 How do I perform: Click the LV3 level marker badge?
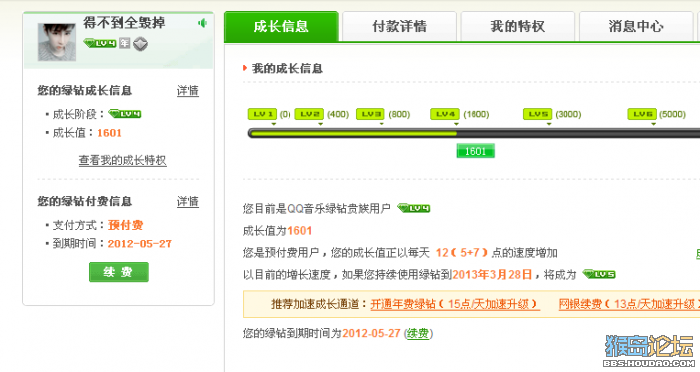(370, 114)
